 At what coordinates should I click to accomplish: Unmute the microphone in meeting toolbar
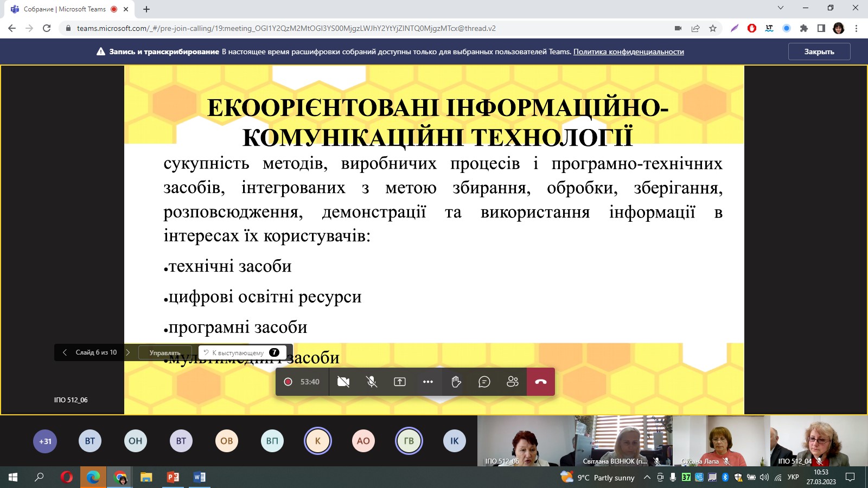click(372, 382)
